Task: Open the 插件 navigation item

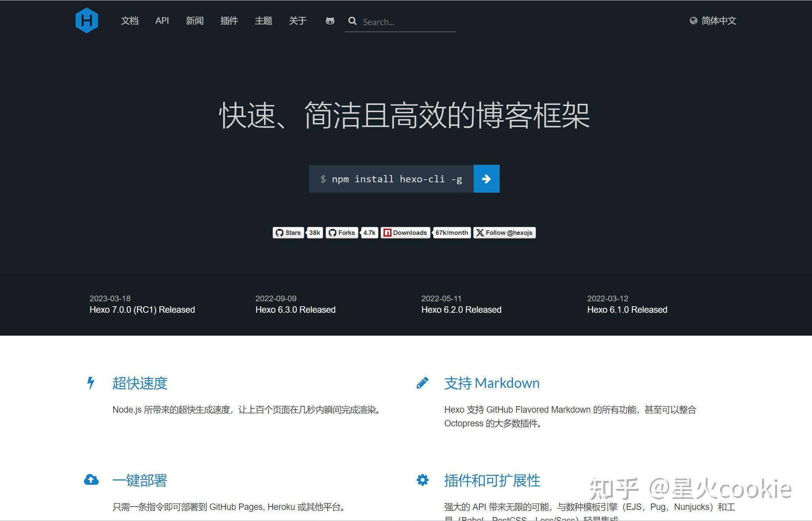Action: (x=229, y=21)
